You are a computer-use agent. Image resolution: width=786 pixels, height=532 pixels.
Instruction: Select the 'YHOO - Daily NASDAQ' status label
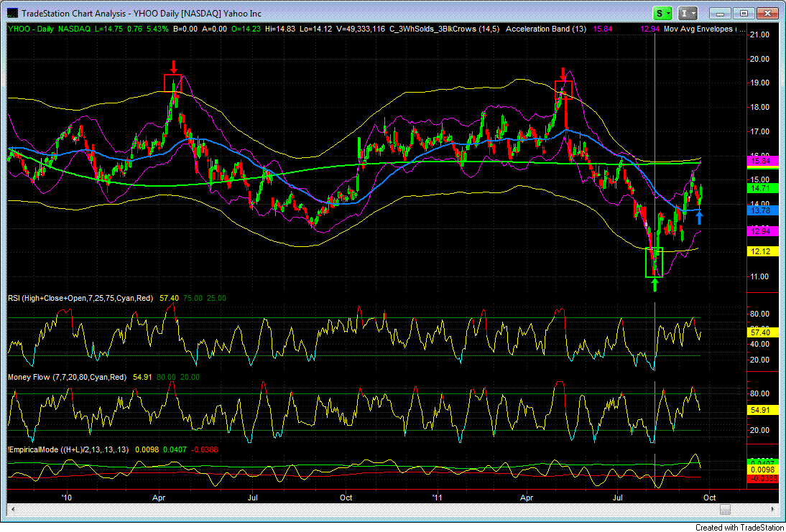(49, 29)
